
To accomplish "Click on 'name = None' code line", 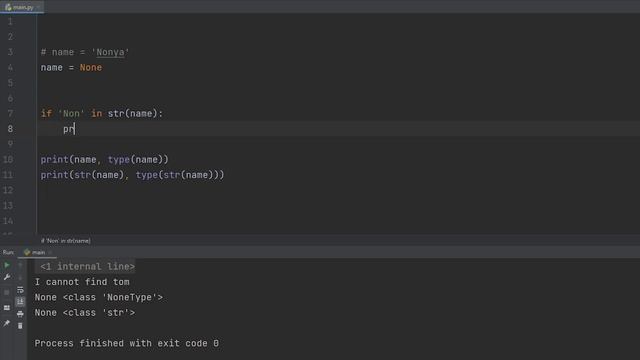I will click(71, 67).
